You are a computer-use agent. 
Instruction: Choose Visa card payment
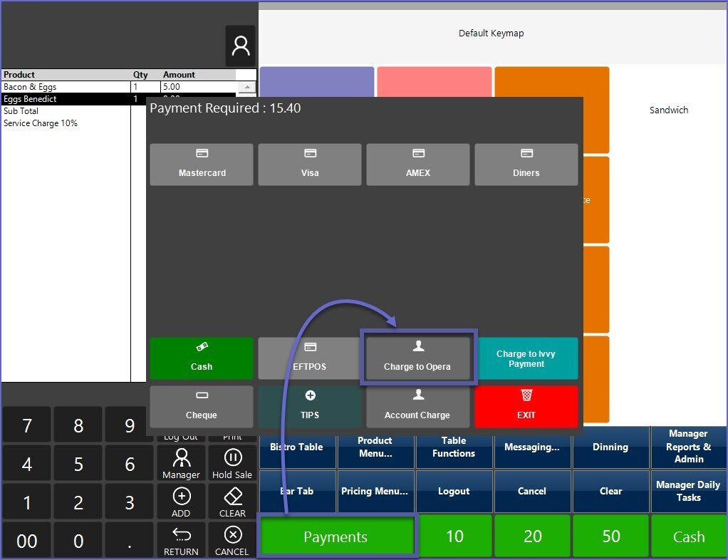tap(310, 165)
